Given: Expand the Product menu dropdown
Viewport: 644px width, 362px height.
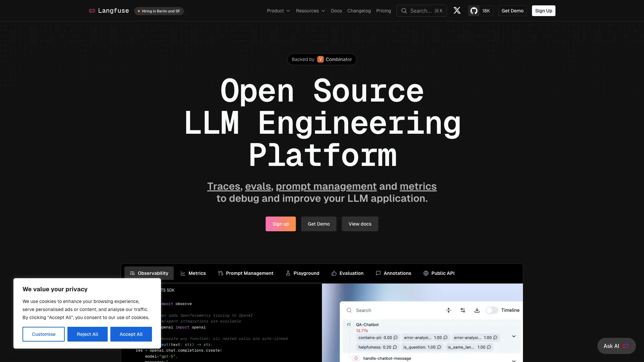Looking at the screenshot, I should [278, 11].
